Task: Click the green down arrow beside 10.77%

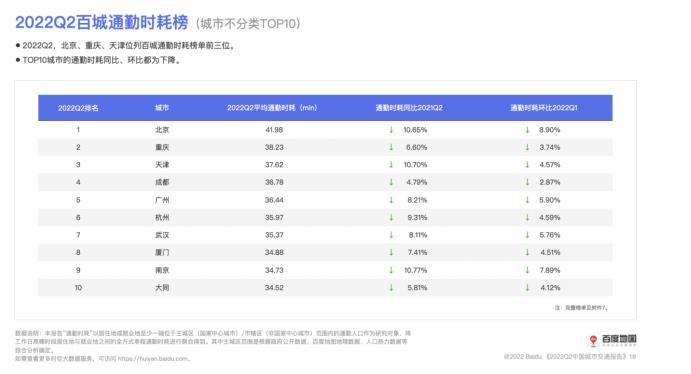Action: coord(391,270)
